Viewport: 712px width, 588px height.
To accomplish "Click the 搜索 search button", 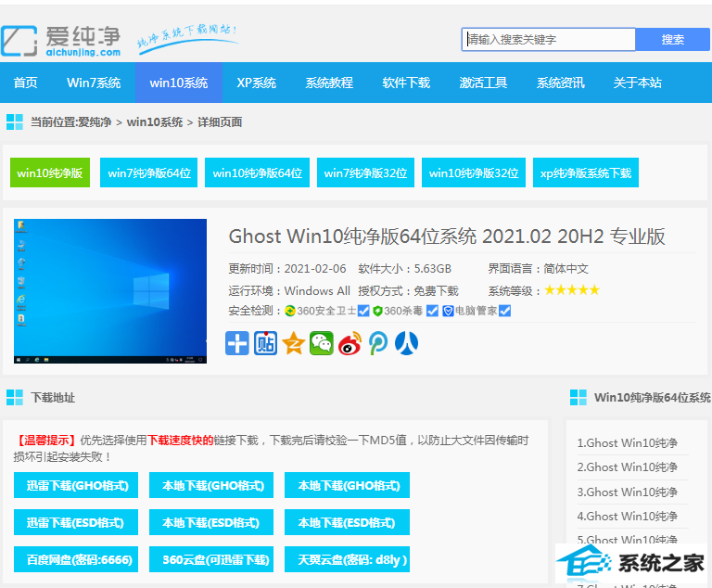I will [x=672, y=40].
